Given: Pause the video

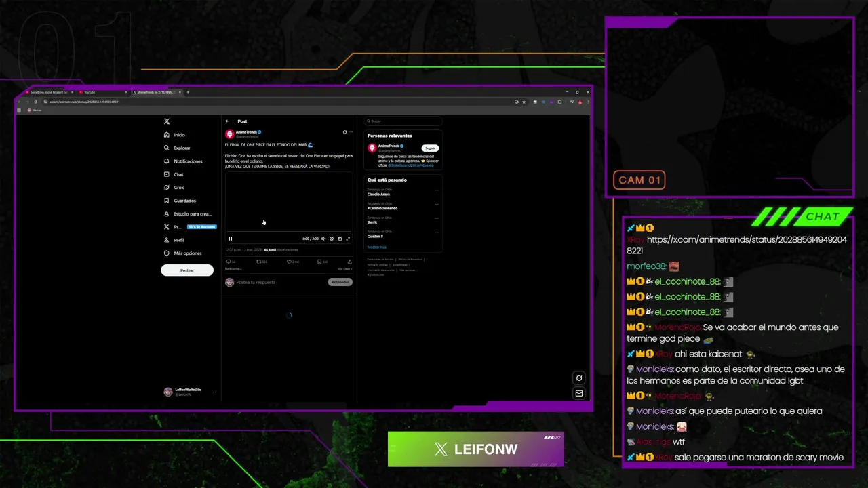Looking at the screenshot, I should [x=230, y=239].
